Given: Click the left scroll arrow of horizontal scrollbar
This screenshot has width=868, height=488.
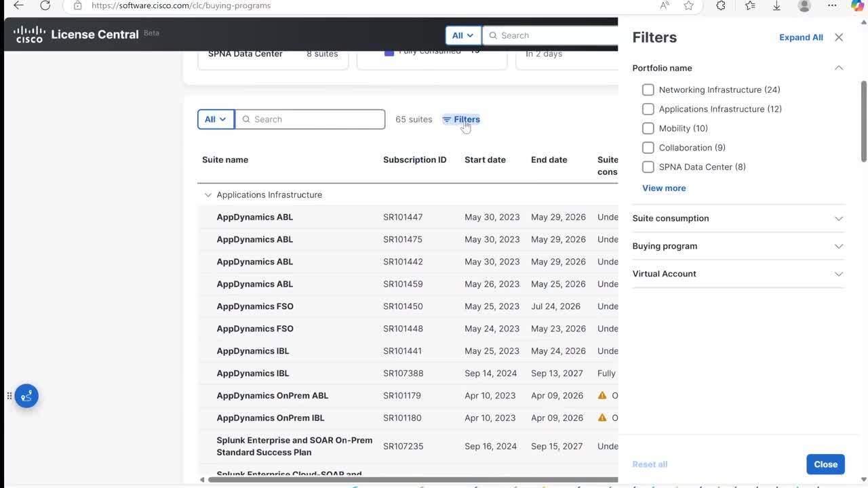Looking at the screenshot, I should [201, 480].
